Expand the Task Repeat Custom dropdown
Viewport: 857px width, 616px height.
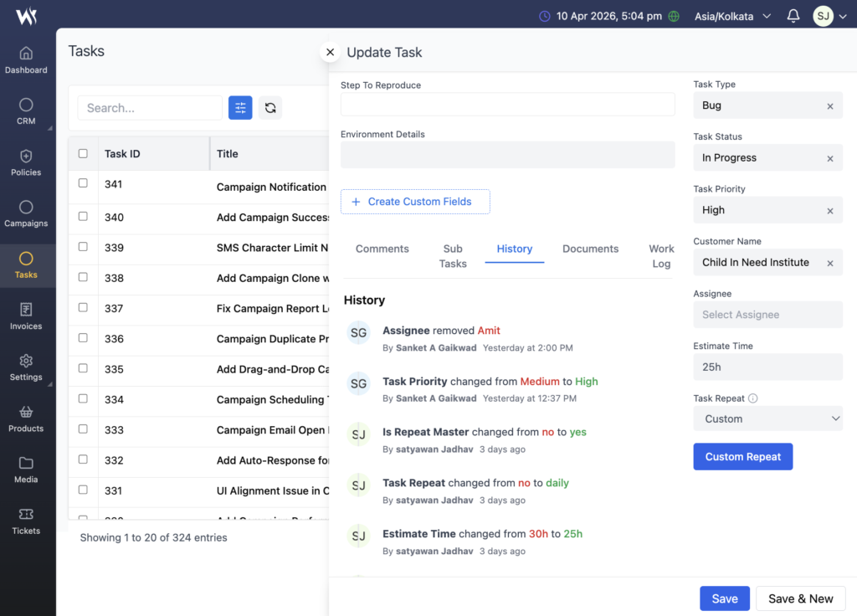tap(767, 418)
